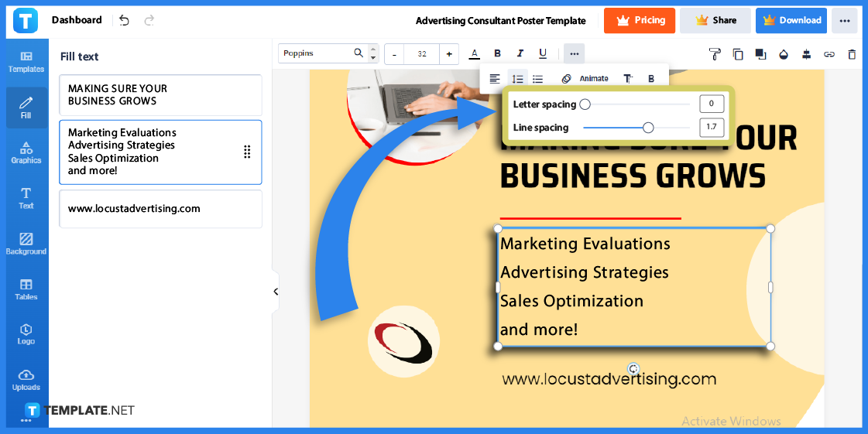868x434 pixels.
Task: Switch to the Templates sidebar tab
Action: [x=26, y=62]
